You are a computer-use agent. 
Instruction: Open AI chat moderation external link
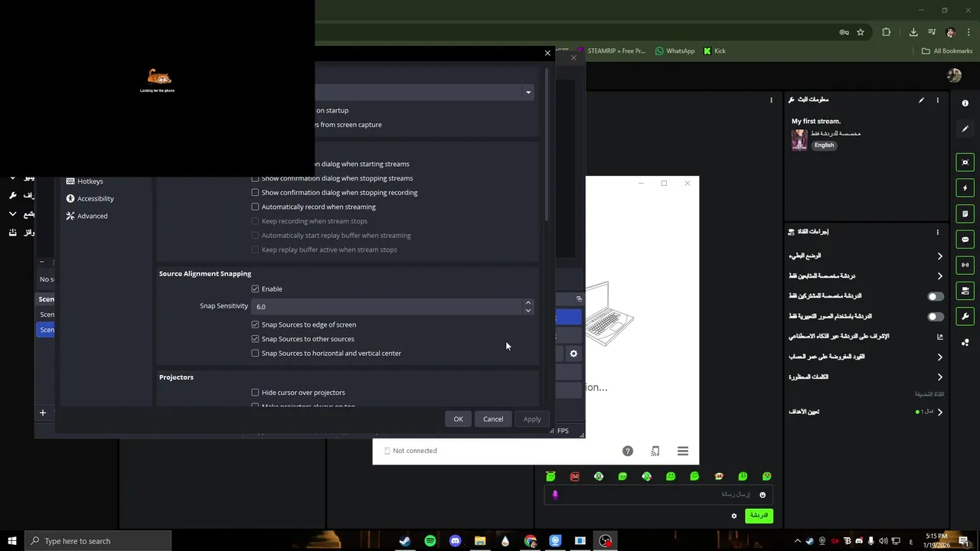940,337
